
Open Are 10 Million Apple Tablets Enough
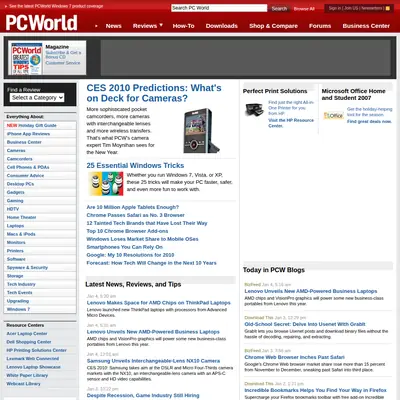[x=133, y=207]
